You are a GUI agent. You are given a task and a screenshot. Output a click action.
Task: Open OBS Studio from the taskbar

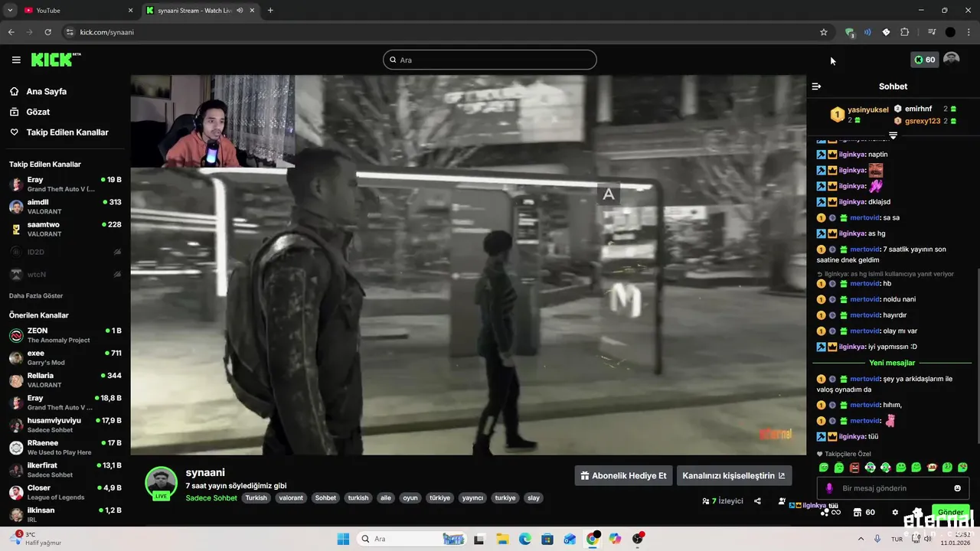[638, 539]
